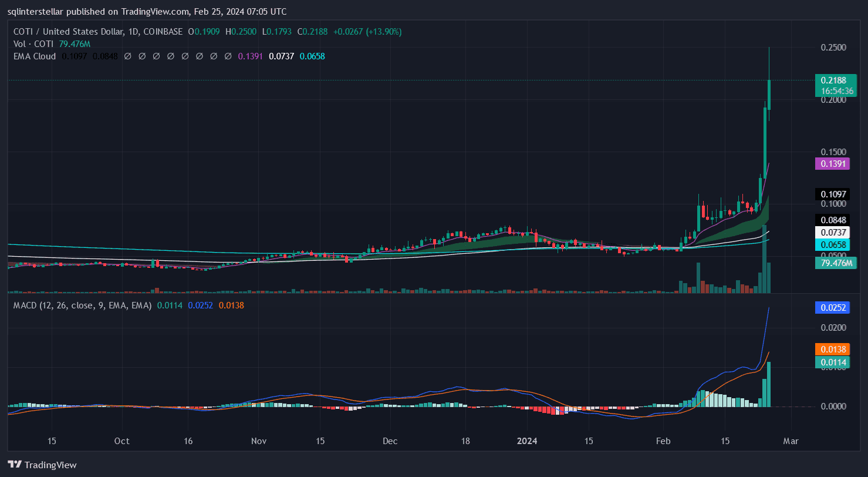Click the blue 0.0252 MACD value tag
Viewport: 868px width, 477px height.
[833, 307]
